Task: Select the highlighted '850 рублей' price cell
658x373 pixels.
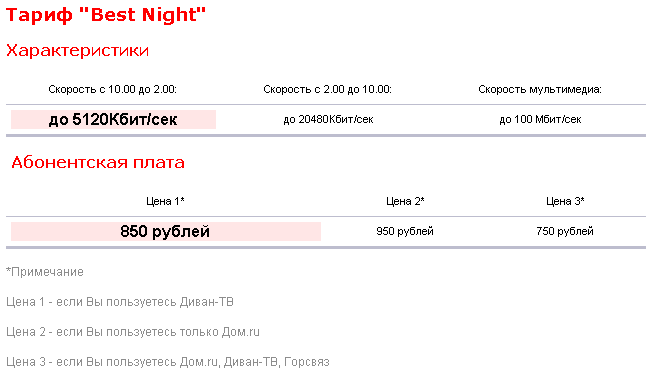Action: tap(166, 232)
